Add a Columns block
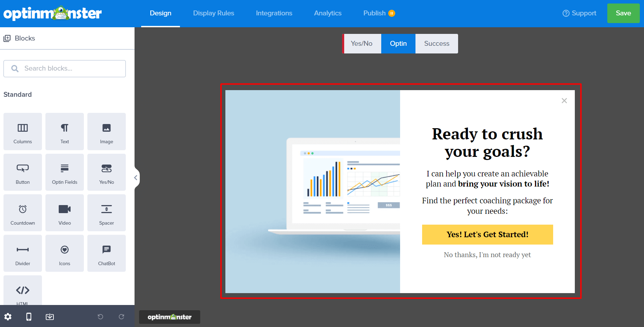 coord(23,132)
